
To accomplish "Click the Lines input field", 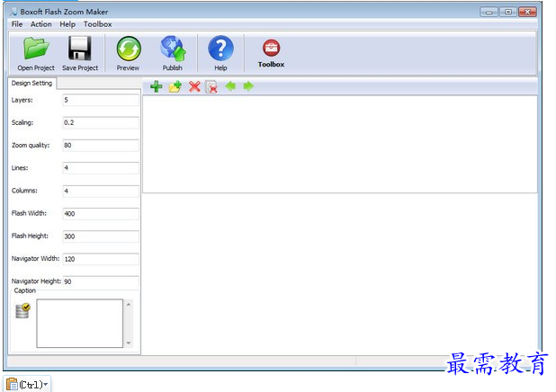I will pos(101,168).
